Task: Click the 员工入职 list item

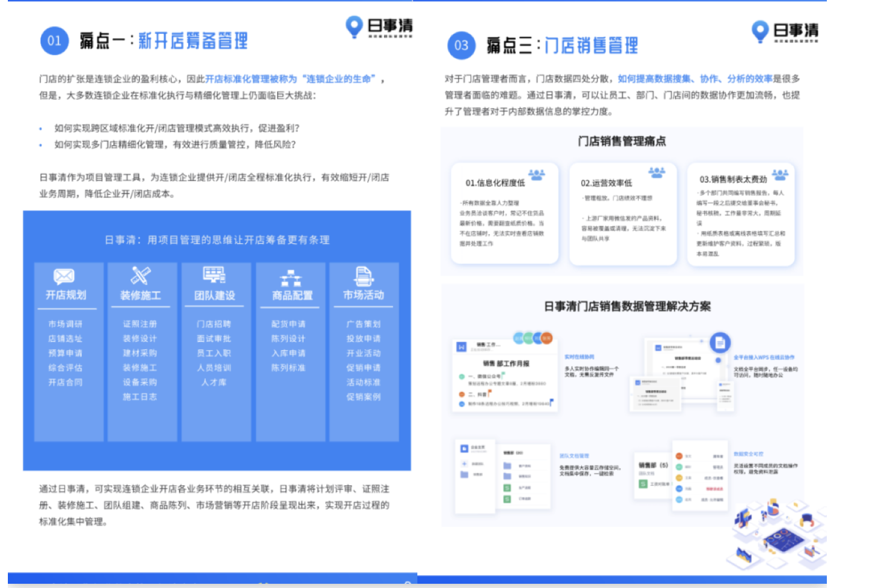Action: coord(214,353)
